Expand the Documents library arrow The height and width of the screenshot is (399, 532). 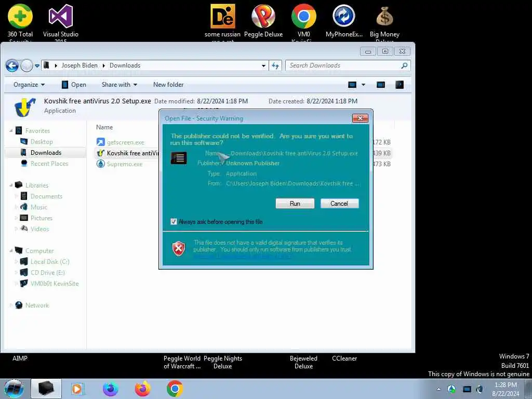[x=16, y=196]
